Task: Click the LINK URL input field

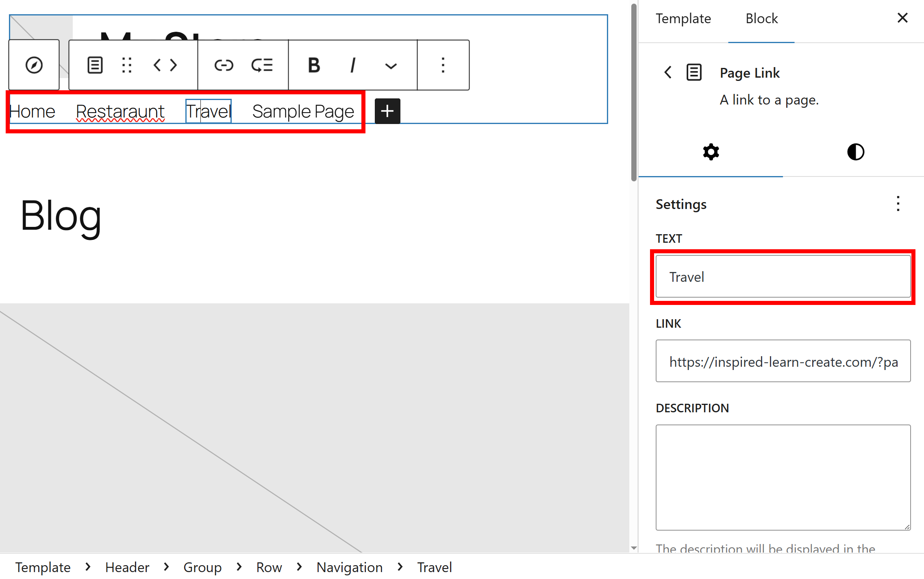Action: (783, 361)
